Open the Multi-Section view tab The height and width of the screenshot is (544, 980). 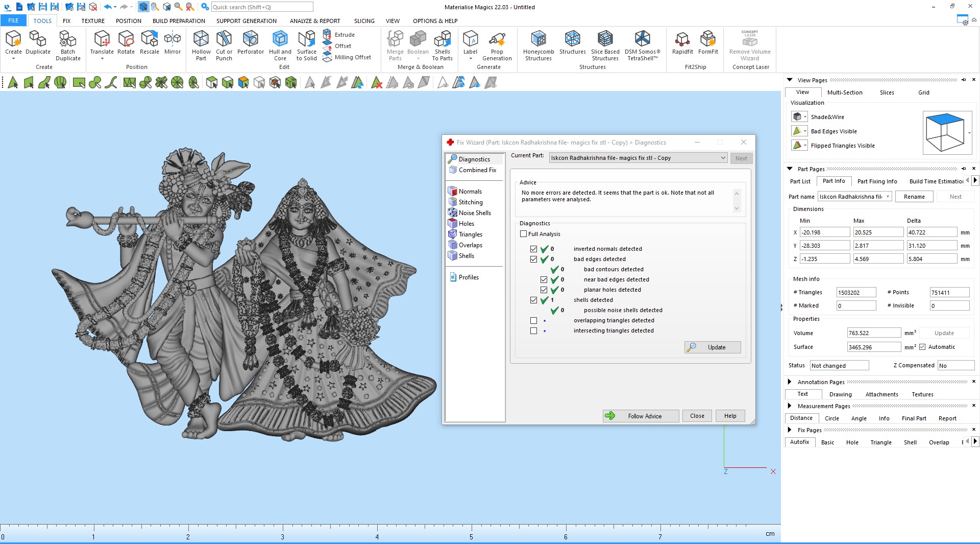point(845,92)
